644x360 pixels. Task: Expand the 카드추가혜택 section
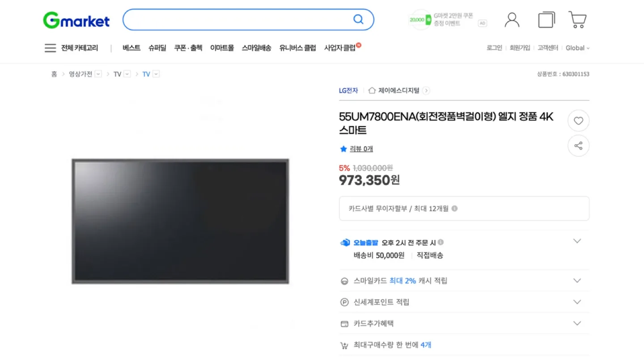[577, 323]
